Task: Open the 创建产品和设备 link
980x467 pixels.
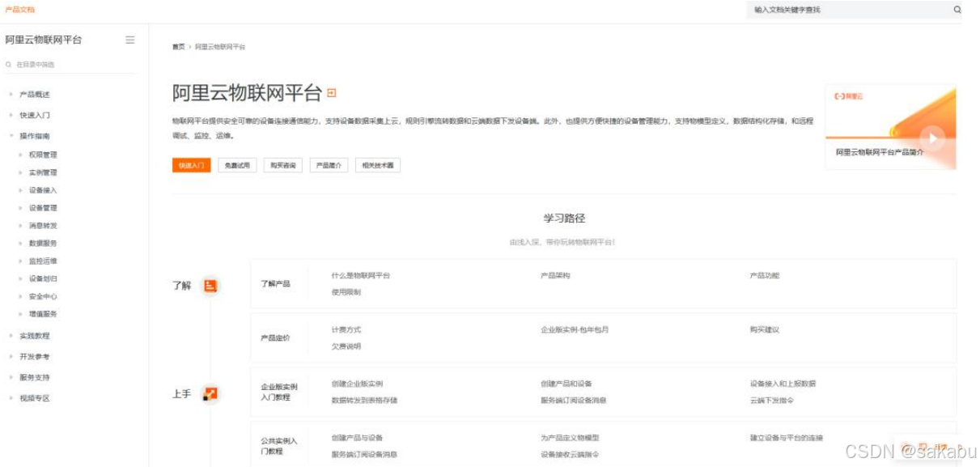Action: [x=566, y=384]
